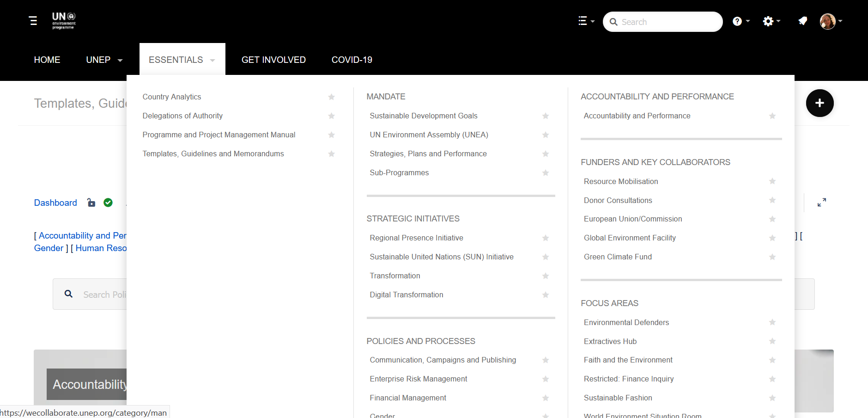Star Sustainable Development Goals

(546, 116)
